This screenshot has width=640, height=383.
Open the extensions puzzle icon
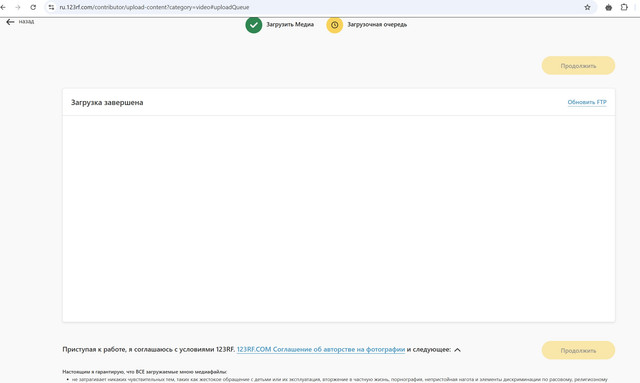[x=624, y=7]
